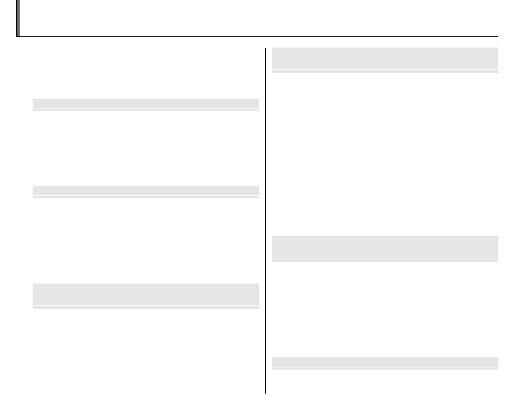
Task: Click the dark gray tab marker at top-left corner
Action: 18,18
